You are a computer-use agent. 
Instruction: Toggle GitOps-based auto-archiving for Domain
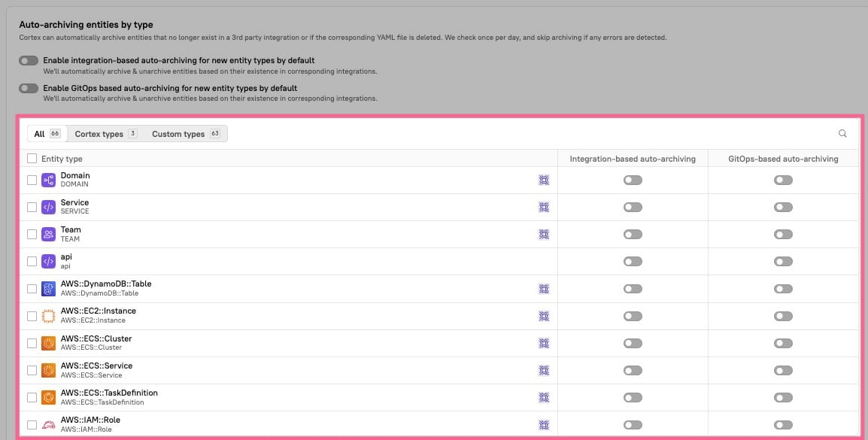click(783, 180)
